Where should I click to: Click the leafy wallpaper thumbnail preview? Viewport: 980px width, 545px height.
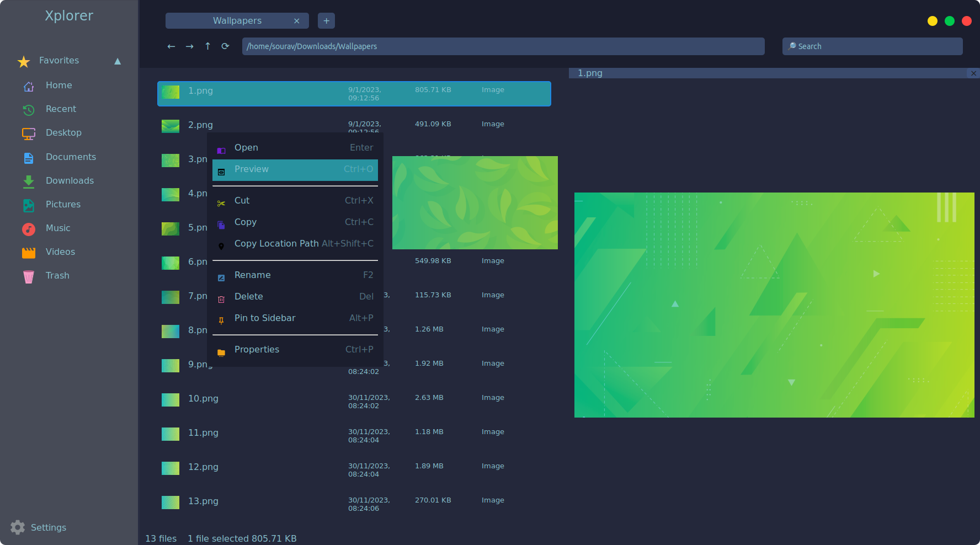(475, 202)
